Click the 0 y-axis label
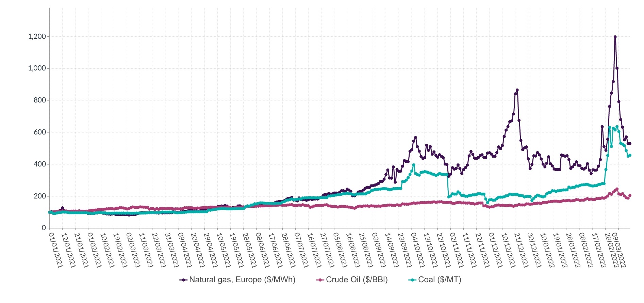The width and height of the screenshot is (644, 303). tap(44, 228)
